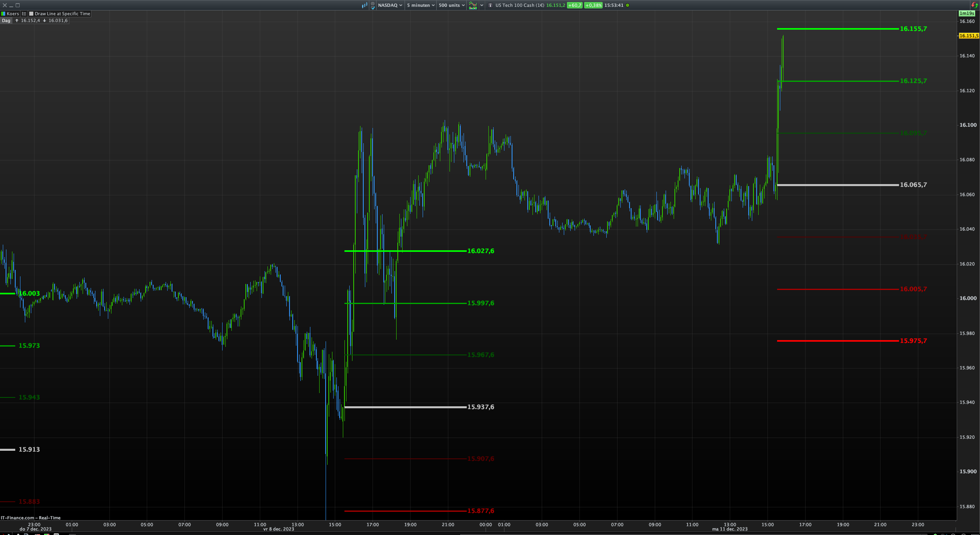Click the Draw Line at Specific Time label
The width and height of the screenshot is (980, 535).
tap(62, 14)
